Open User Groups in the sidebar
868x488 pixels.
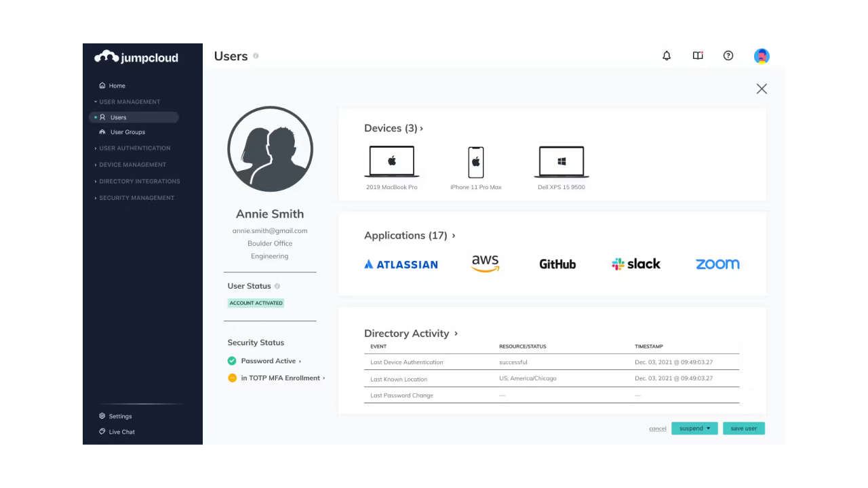[122, 132]
